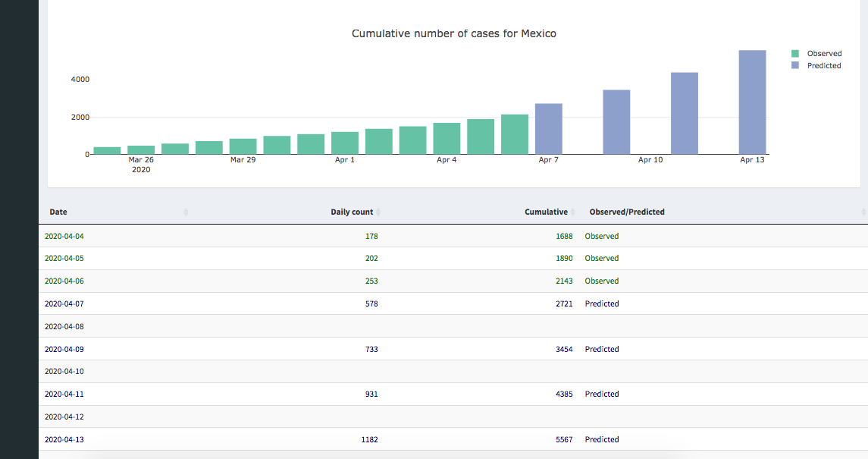Click the 2721 cumulative value cell
The image size is (868, 459).
coord(563,303)
